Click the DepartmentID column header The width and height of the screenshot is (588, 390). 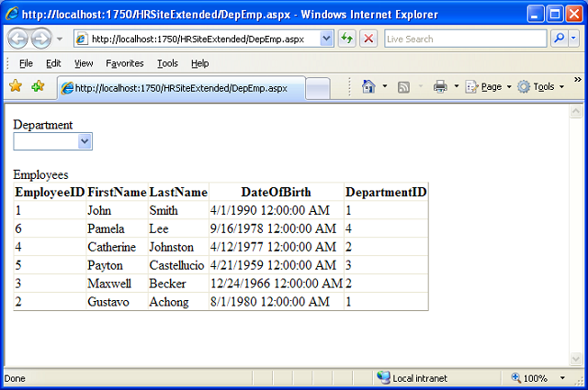(x=386, y=192)
